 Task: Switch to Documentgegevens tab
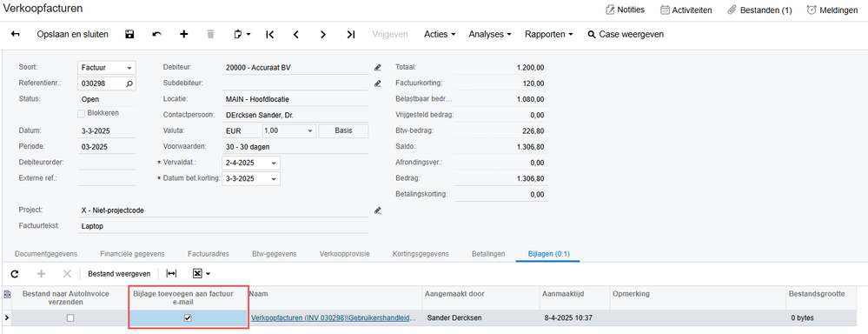click(46, 254)
